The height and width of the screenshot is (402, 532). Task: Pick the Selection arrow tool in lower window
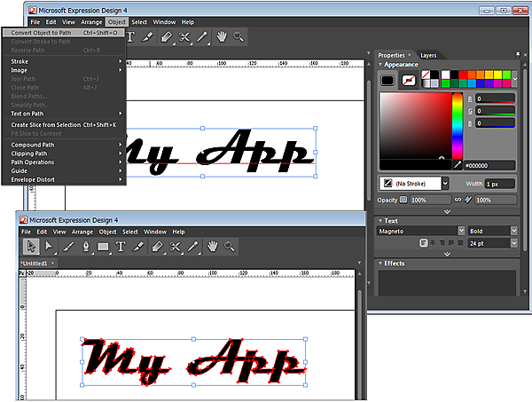31,246
